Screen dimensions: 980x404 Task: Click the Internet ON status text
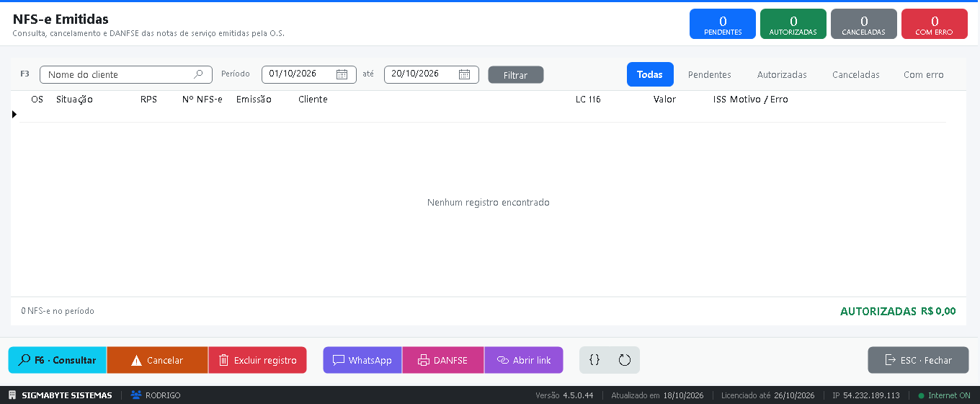click(949, 395)
